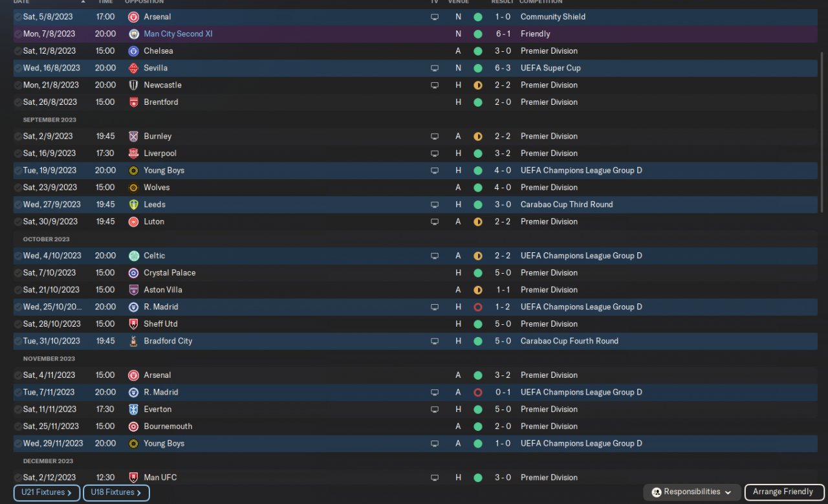Screen dimensions: 828x504
Task: Click the Sevilla club badge
Action: coord(133,68)
